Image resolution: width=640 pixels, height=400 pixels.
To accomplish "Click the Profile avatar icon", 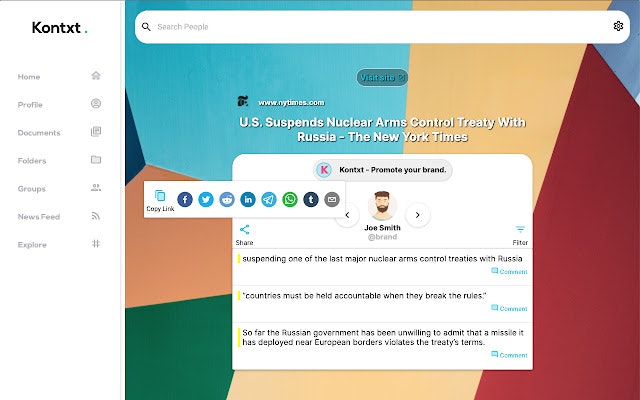I will [x=96, y=104].
